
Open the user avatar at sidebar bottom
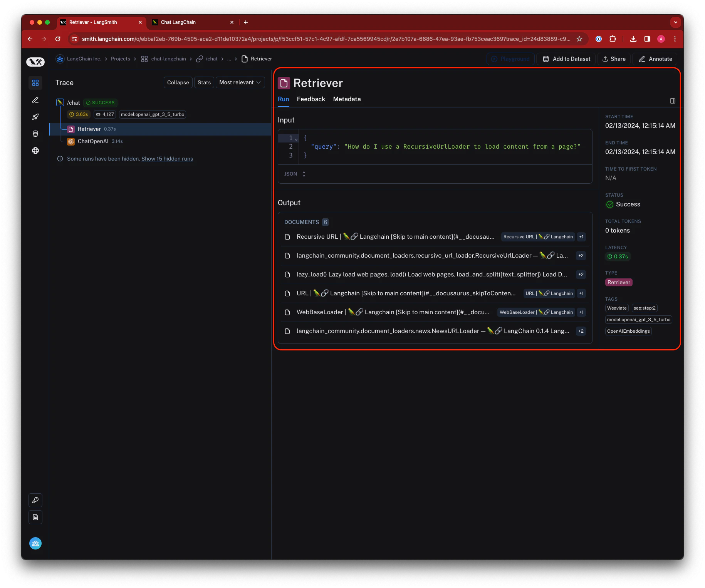[x=35, y=543]
